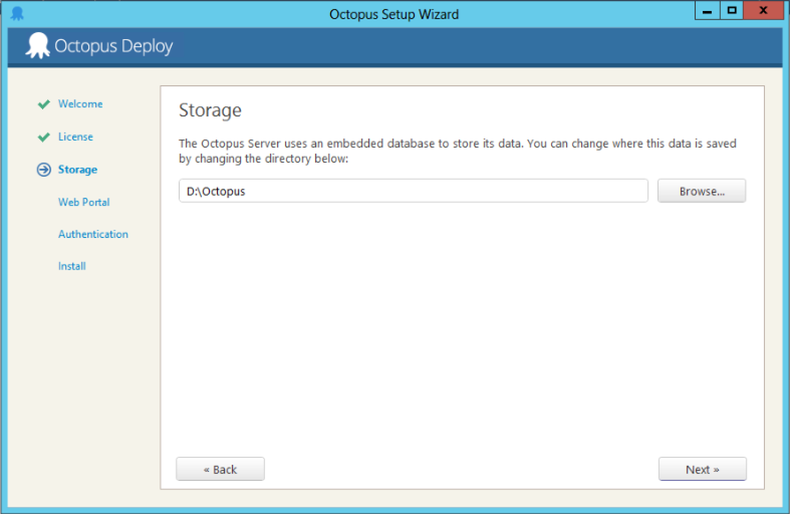Click the Octopus Setup Wizard title text
The width and height of the screenshot is (790, 514).
[394, 14]
